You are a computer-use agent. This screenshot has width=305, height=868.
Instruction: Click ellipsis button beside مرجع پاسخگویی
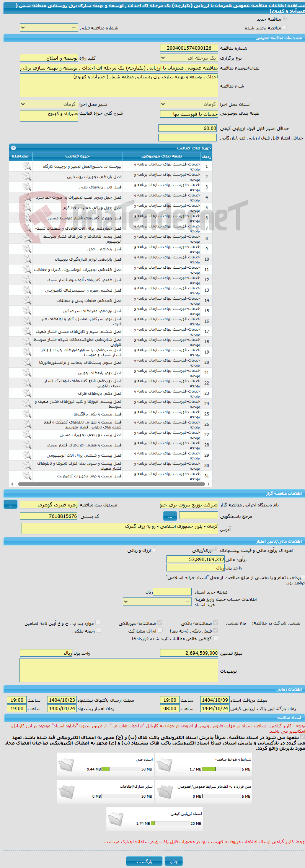[x=170, y=516]
